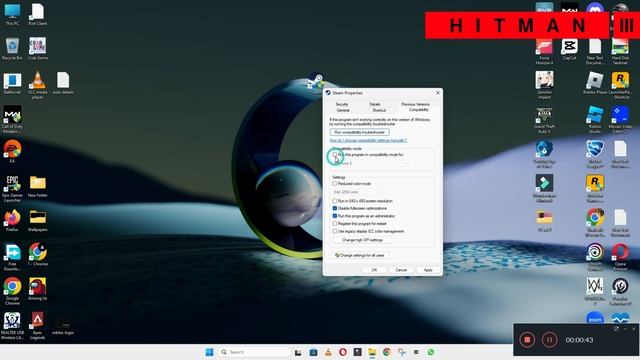Select the CapCut desktop icon
The height and width of the screenshot is (360, 640).
pos(569,49)
